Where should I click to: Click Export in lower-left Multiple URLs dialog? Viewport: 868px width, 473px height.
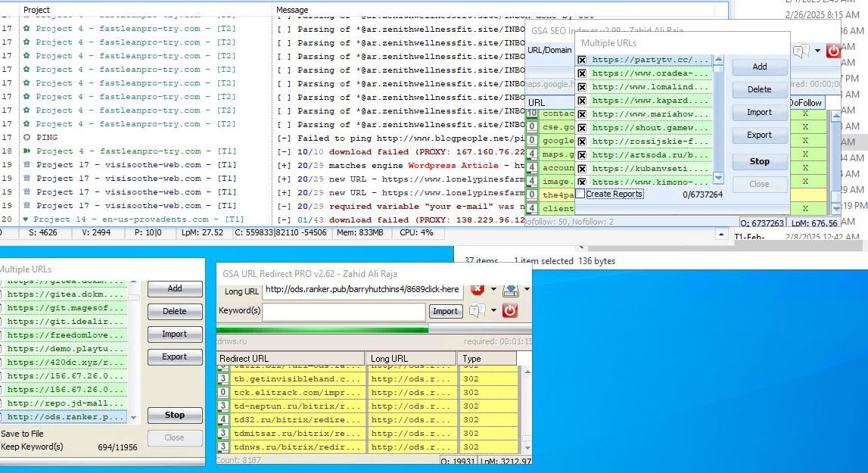pyautogui.click(x=175, y=356)
